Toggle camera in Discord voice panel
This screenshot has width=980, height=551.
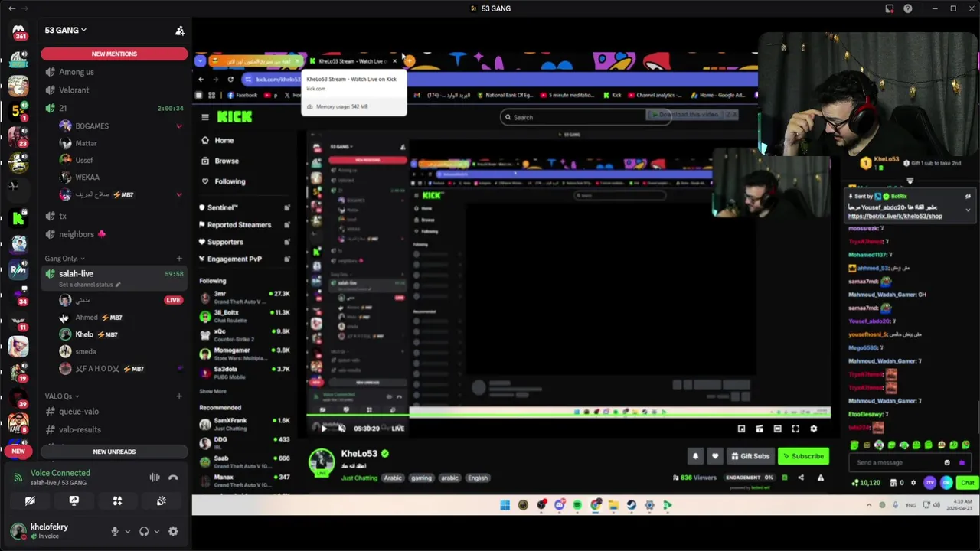pos(30,500)
